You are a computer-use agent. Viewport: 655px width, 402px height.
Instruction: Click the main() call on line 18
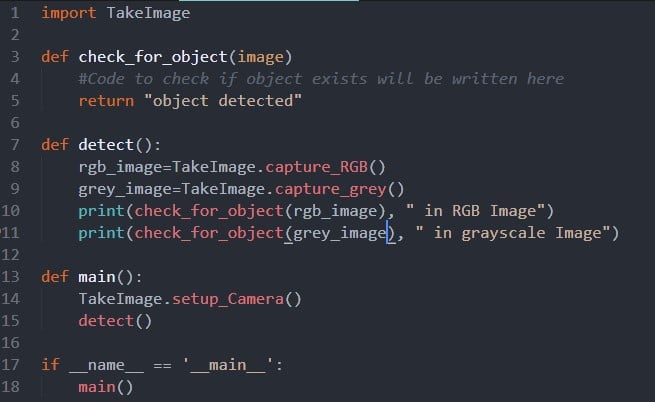pyautogui.click(x=106, y=387)
